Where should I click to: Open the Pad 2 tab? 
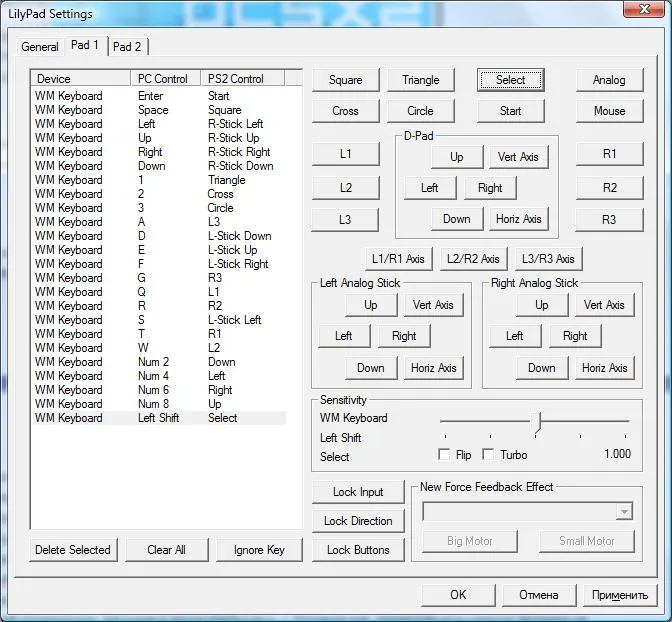pos(127,47)
